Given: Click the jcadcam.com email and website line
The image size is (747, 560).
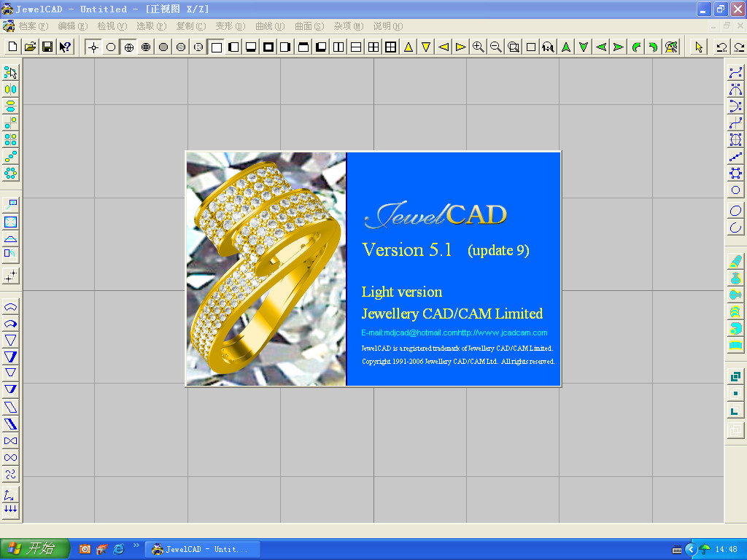Looking at the screenshot, I should (x=454, y=332).
